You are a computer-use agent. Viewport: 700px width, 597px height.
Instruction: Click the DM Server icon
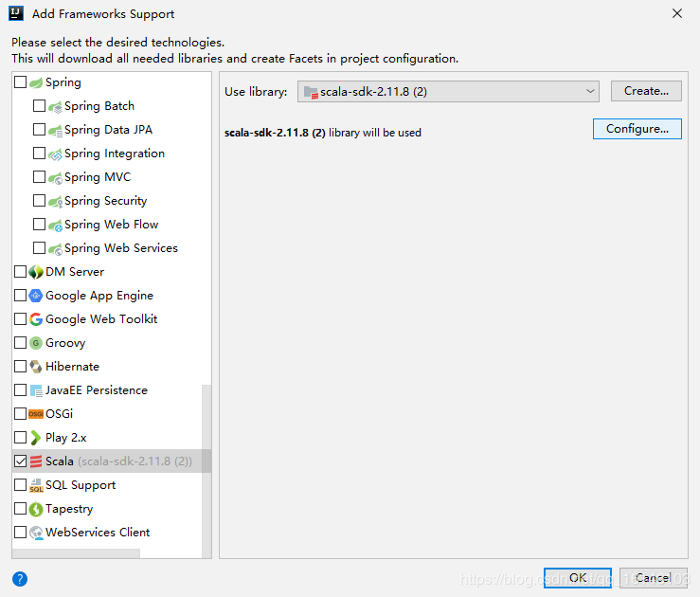[36, 272]
